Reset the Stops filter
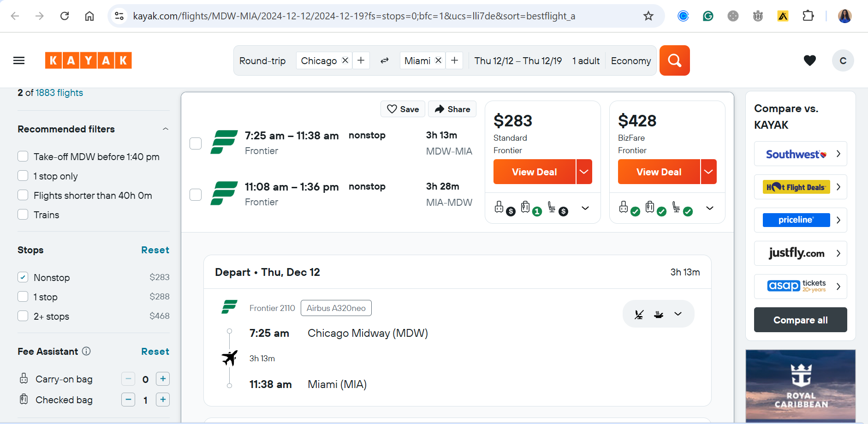The image size is (868, 424). pyautogui.click(x=155, y=250)
